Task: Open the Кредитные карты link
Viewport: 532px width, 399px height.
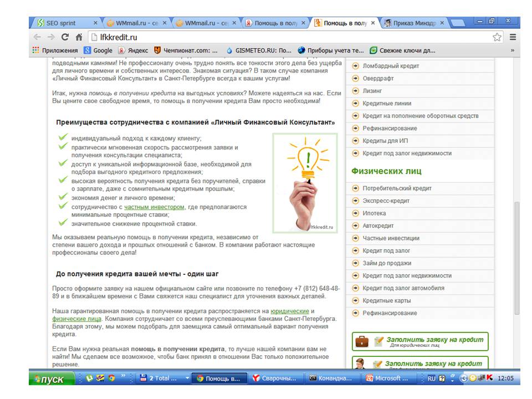Action: (386, 301)
